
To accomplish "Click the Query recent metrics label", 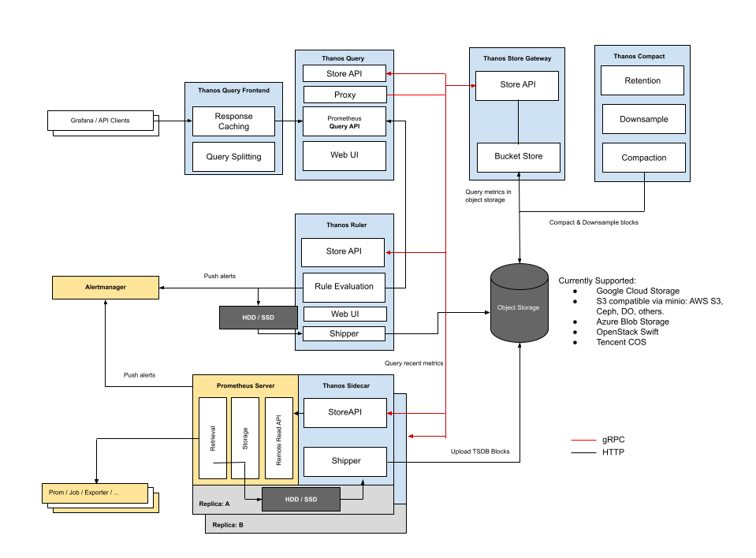I will 414,363.
